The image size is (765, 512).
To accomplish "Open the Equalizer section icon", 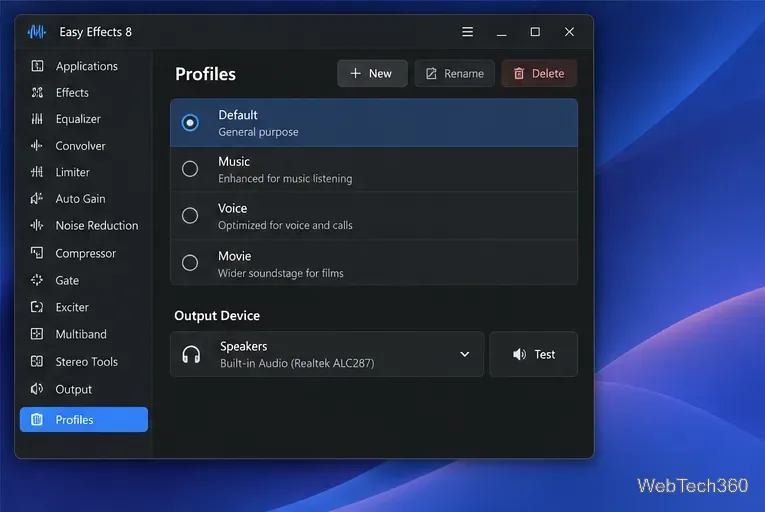I will pyautogui.click(x=37, y=119).
